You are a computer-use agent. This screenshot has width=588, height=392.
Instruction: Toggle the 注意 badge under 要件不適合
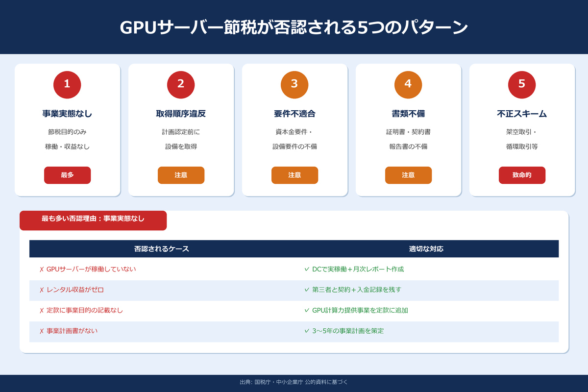(294, 175)
